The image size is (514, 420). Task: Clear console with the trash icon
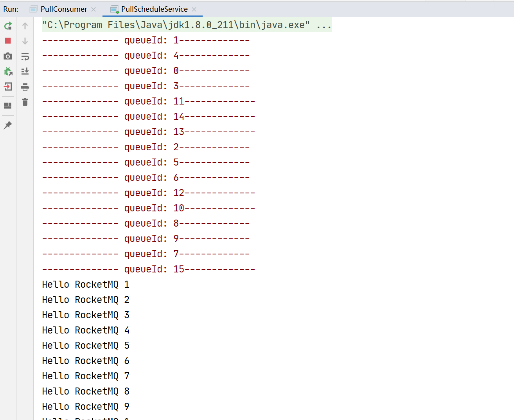(25, 102)
